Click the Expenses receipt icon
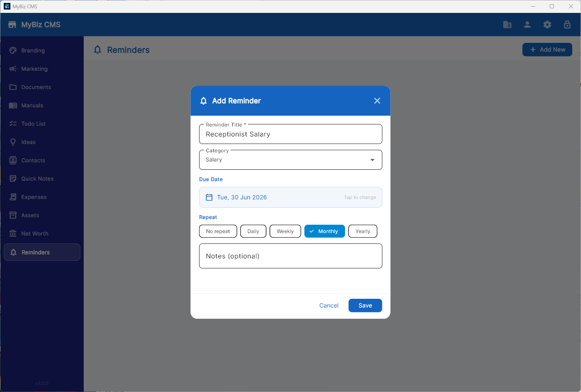The height and width of the screenshot is (392, 581). [13, 197]
